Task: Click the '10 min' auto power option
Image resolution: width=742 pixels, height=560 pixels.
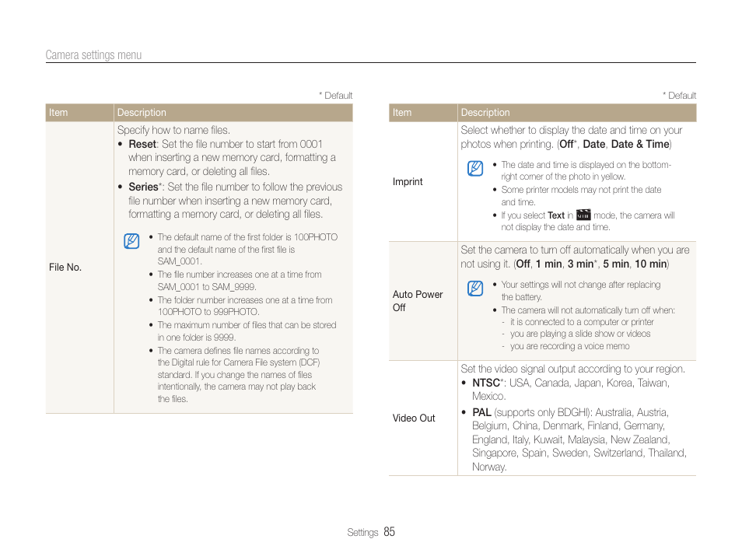Action: tap(651, 264)
